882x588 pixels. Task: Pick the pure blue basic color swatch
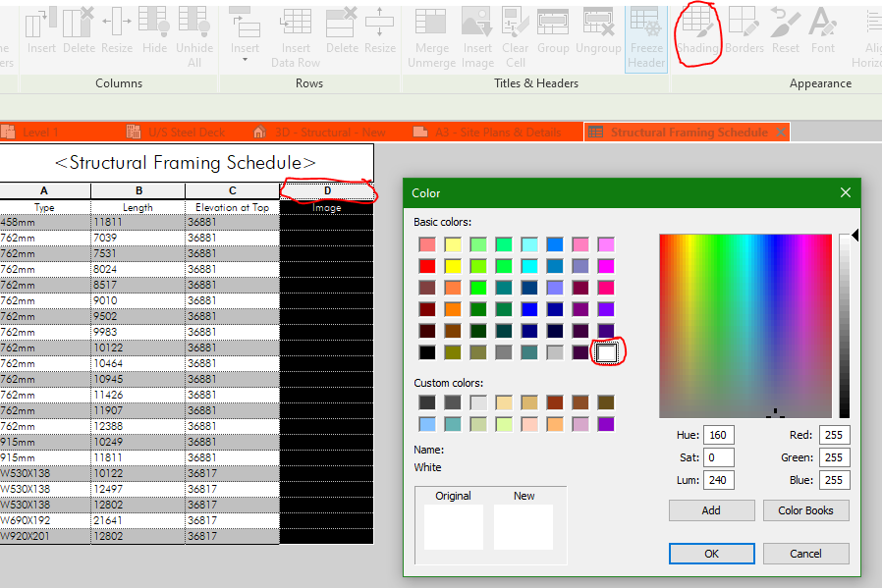529,309
